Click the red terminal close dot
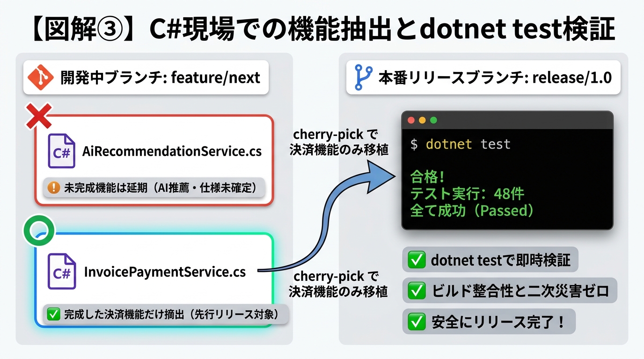The height and width of the screenshot is (359, 644). 411,120
